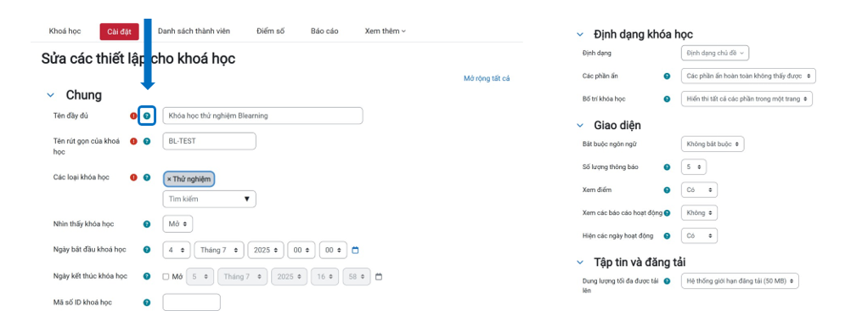Screen dimensions: 868x322
Task: Open calendar picker for course start date
Action: pos(355,250)
